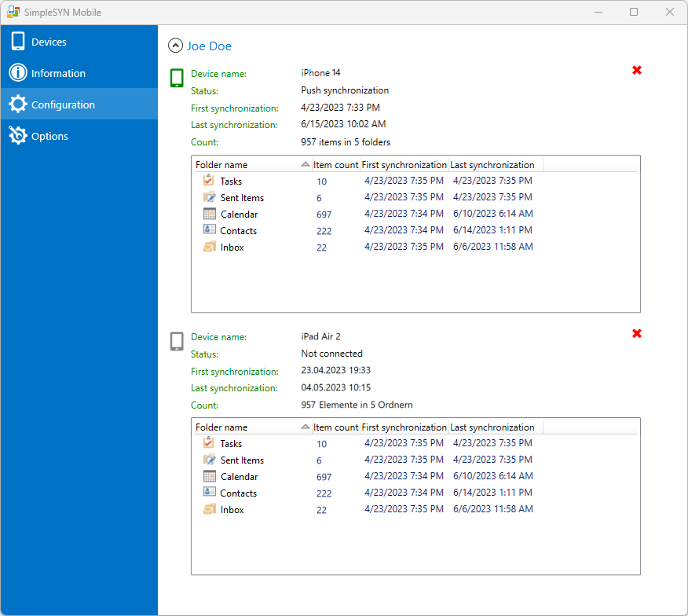688x616 pixels.
Task: Click the Joe Doe user name link
Action: click(x=209, y=46)
